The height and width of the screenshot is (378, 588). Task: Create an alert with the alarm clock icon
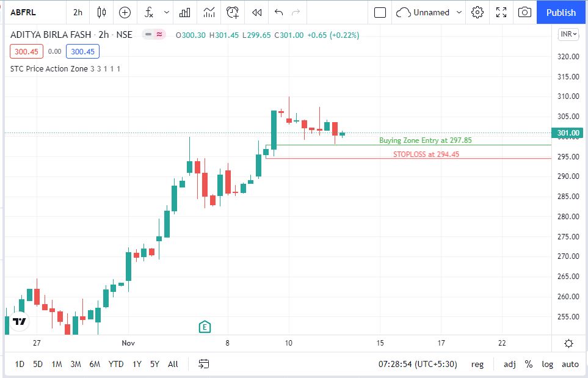pos(233,12)
